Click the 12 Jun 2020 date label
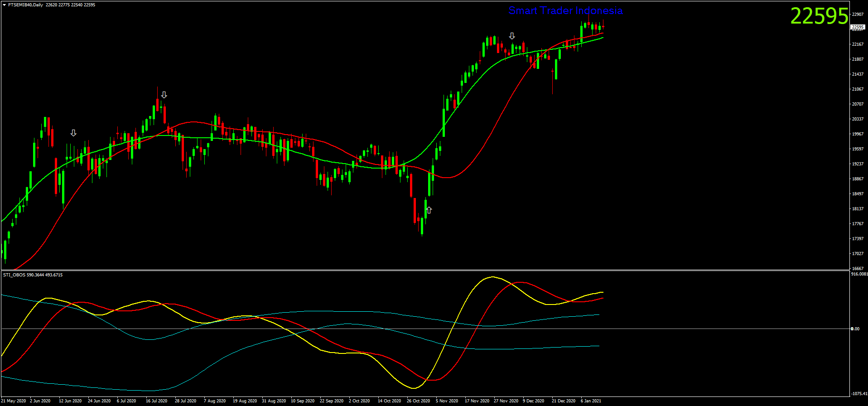868x406 pixels. coord(70,401)
